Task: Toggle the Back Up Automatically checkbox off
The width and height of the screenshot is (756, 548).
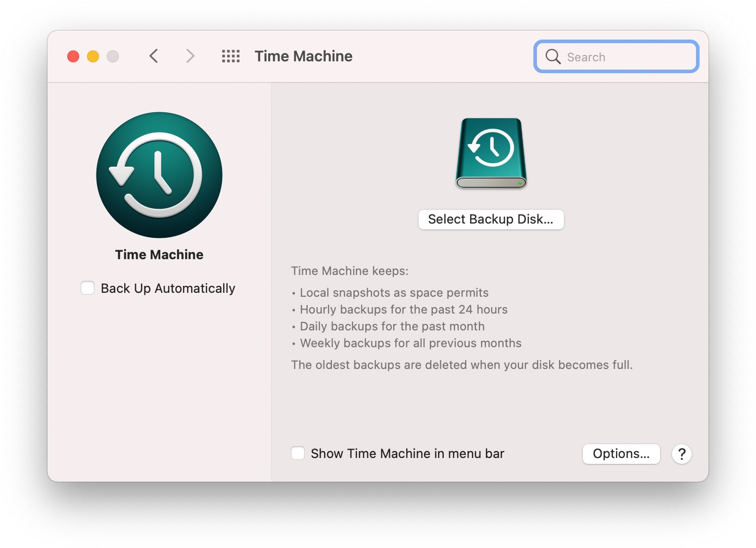Action: pyautogui.click(x=88, y=288)
